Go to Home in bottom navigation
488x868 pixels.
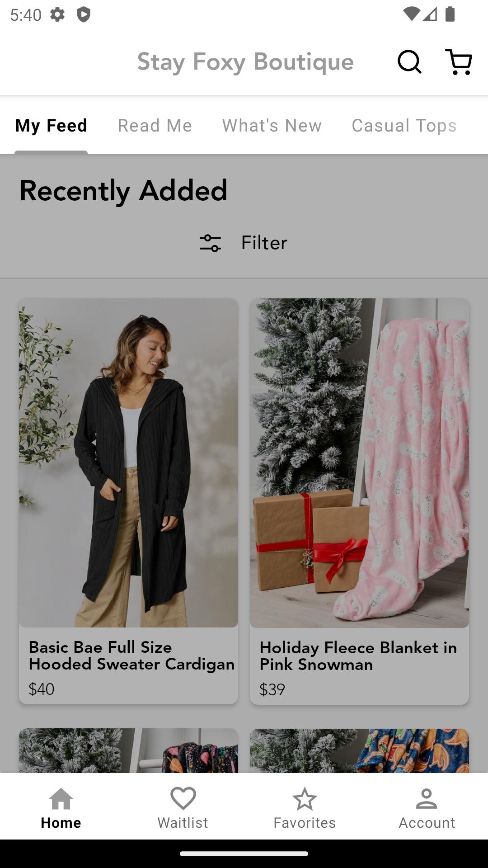click(x=61, y=807)
